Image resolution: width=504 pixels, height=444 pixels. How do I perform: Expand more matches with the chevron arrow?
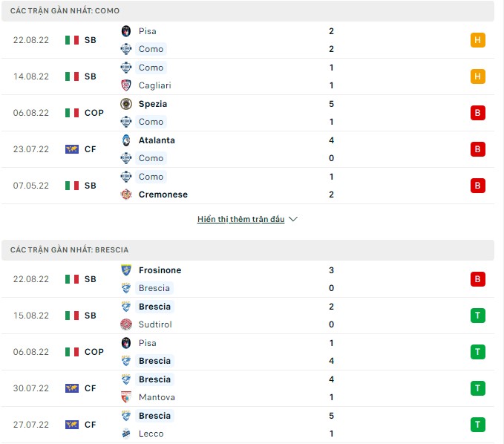[x=293, y=220]
